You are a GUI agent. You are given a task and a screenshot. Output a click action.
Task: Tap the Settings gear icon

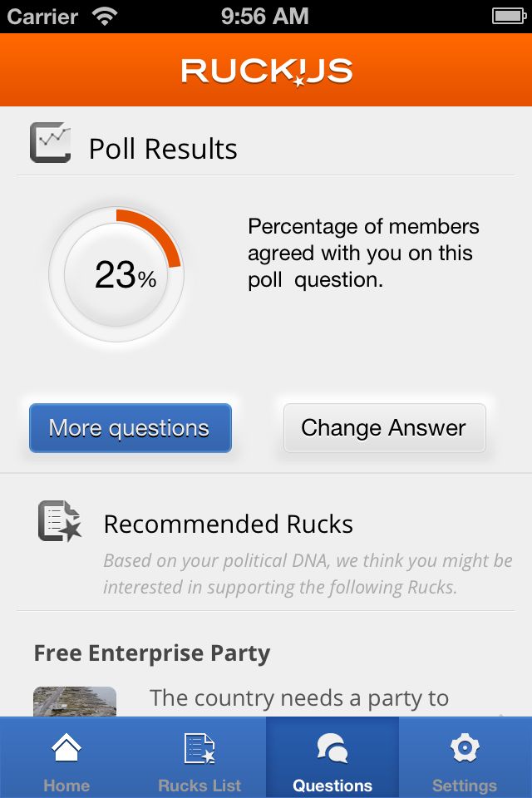pyautogui.click(x=465, y=749)
